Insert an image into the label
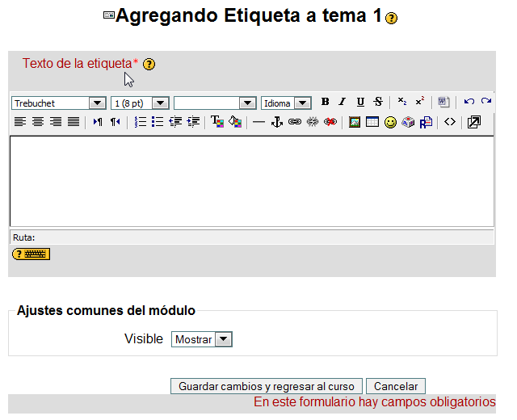Screen dimensions: 517x420 (354, 122)
